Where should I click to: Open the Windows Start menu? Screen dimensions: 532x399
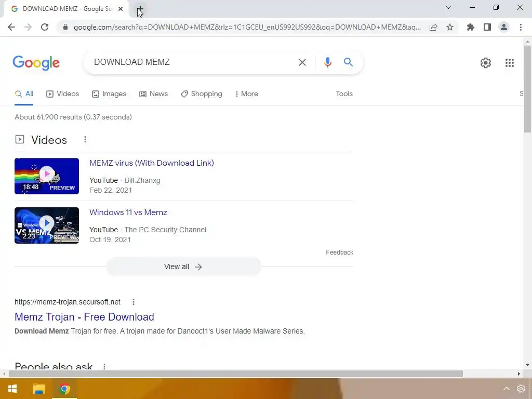click(x=12, y=389)
